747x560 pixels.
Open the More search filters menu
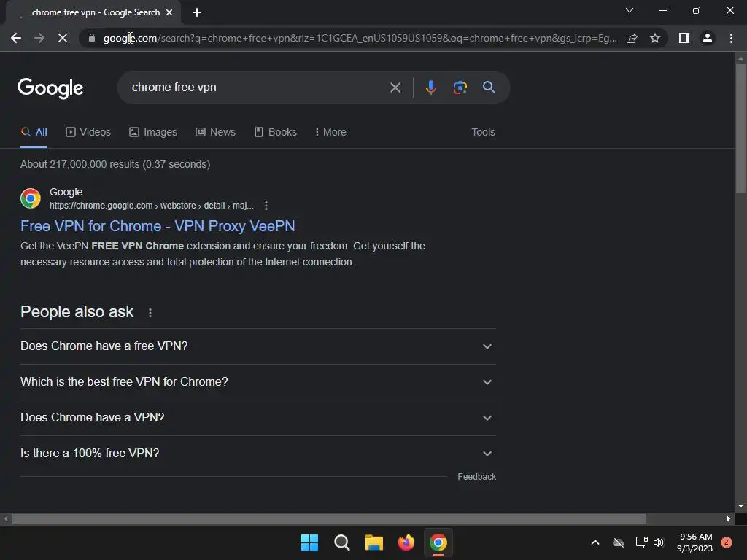[330, 133]
